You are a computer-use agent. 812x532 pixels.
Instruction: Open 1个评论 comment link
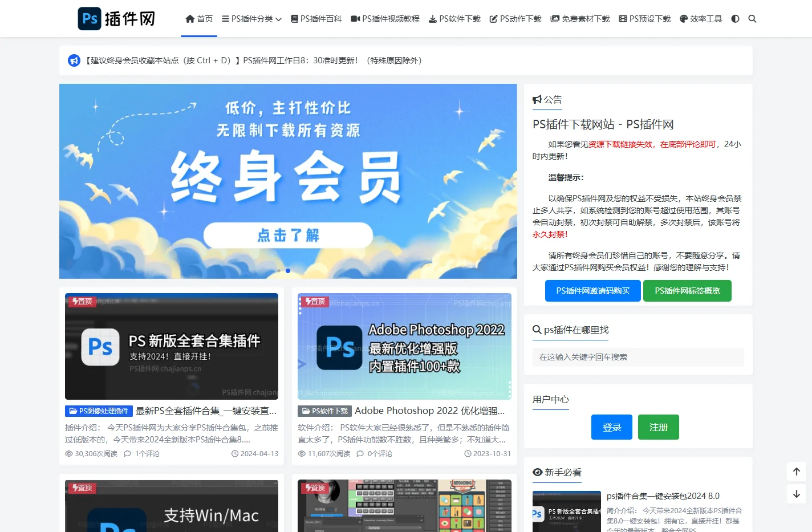point(141,454)
